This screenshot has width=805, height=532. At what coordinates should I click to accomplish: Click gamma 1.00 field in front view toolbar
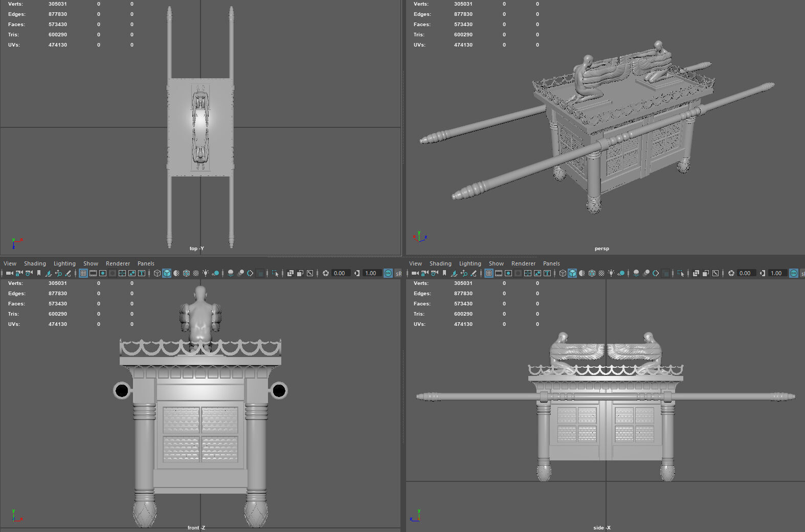tap(372, 273)
